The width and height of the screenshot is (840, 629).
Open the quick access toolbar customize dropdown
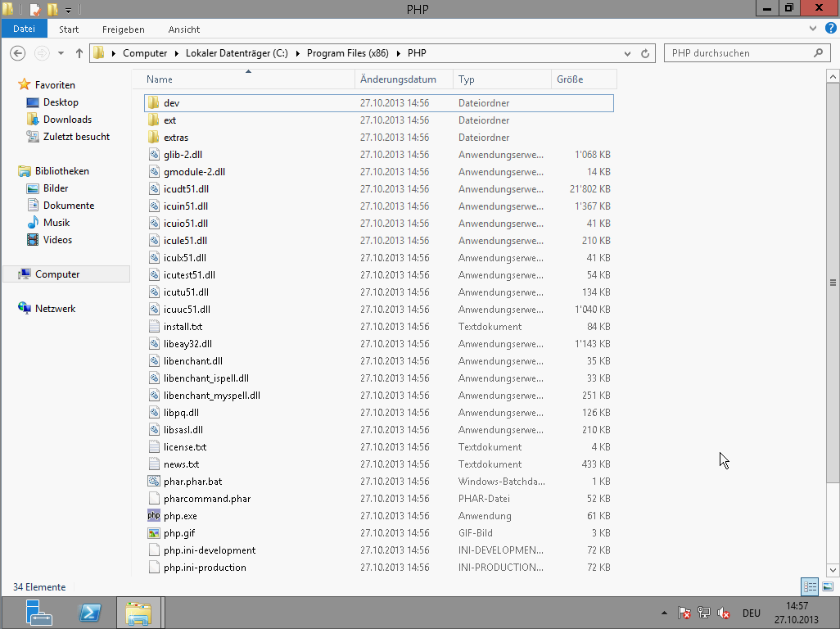pyautogui.click(x=69, y=10)
